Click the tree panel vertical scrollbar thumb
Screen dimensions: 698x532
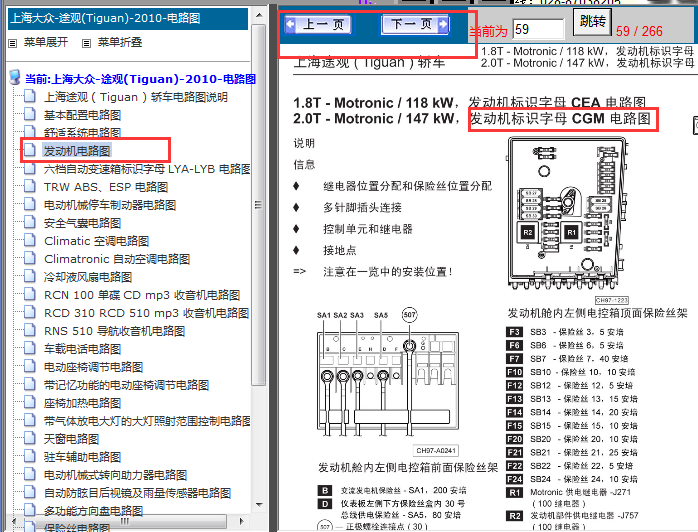[x=259, y=205]
